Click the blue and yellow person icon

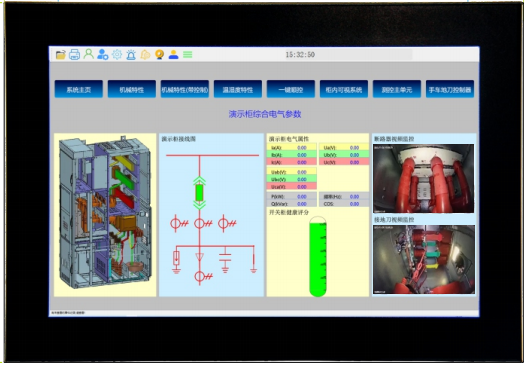tap(173, 54)
